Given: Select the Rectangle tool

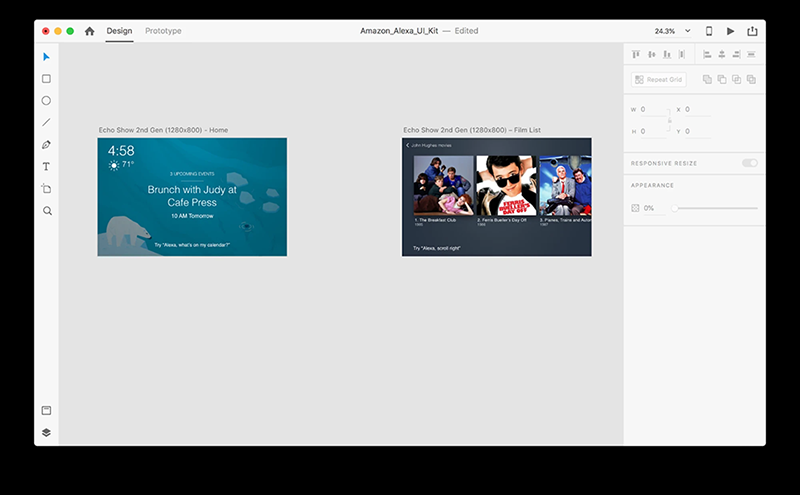Looking at the screenshot, I should click(46, 79).
